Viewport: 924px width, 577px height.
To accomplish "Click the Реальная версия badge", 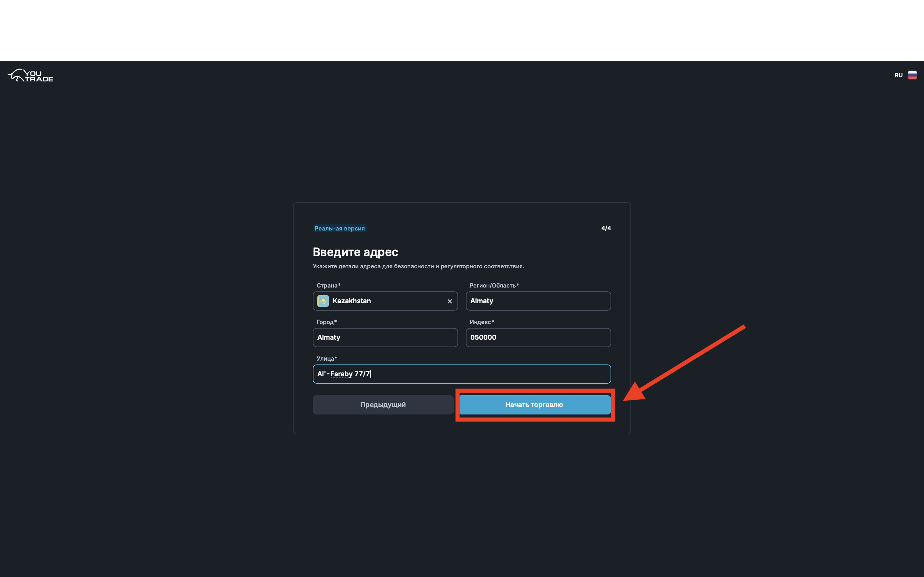I will (339, 229).
